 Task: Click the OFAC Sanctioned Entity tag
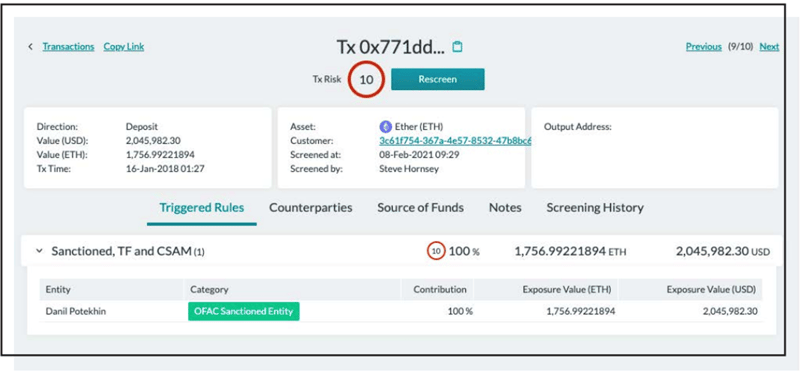pos(243,311)
